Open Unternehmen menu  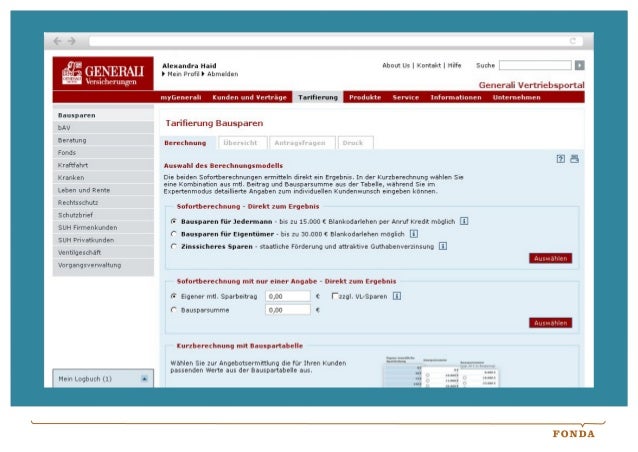pyautogui.click(x=516, y=97)
